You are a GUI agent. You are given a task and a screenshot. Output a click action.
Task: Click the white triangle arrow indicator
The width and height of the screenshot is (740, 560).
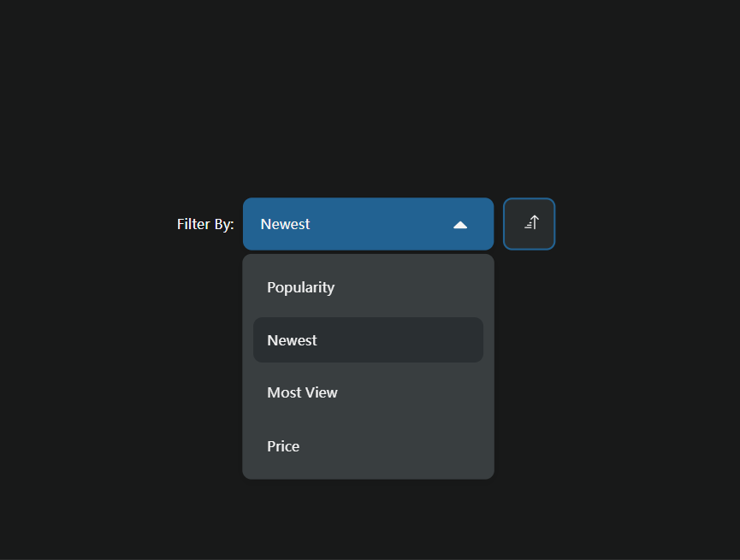460,225
